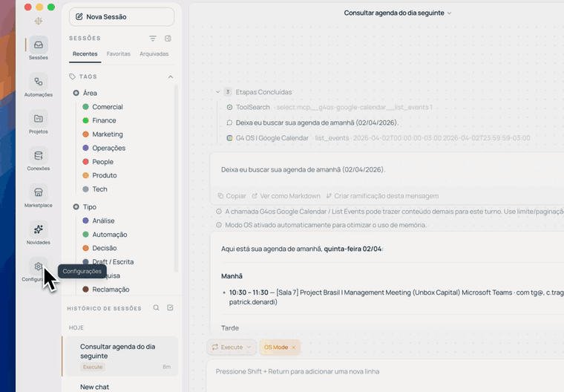Select the Tipo tag group
564x392 pixels.
click(85, 207)
